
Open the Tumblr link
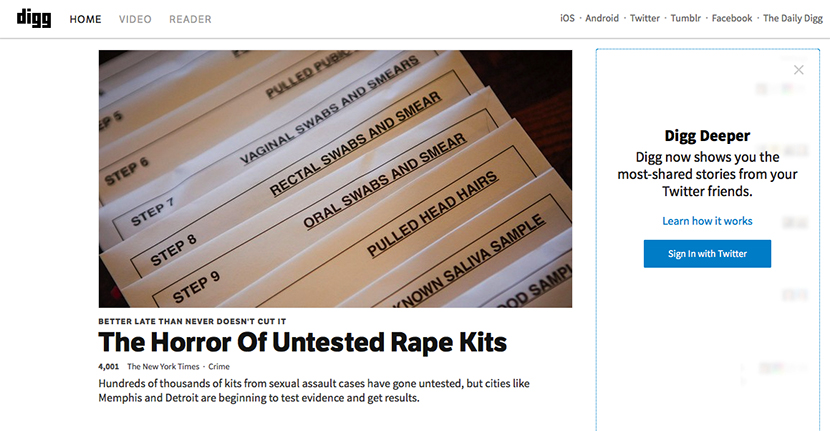685,18
